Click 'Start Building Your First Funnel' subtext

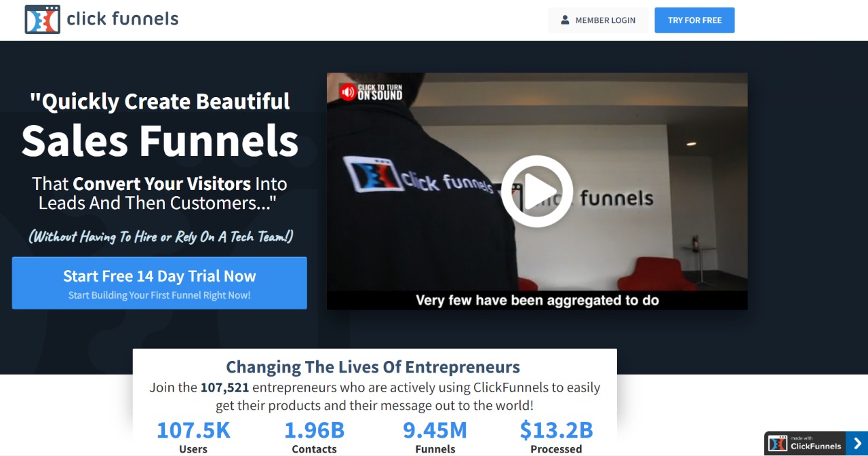pyautogui.click(x=159, y=295)
